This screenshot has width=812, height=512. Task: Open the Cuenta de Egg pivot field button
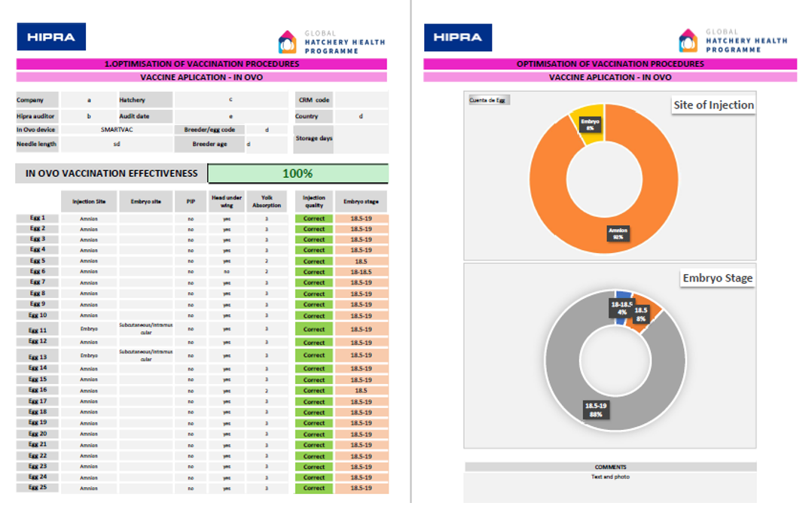click(x=489, y=100)
